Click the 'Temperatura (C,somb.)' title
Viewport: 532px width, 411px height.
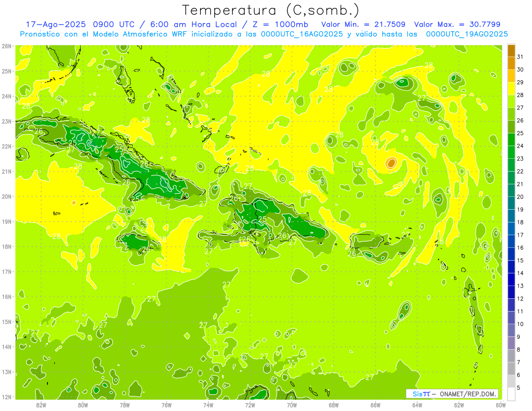click(x=270, y=10)
